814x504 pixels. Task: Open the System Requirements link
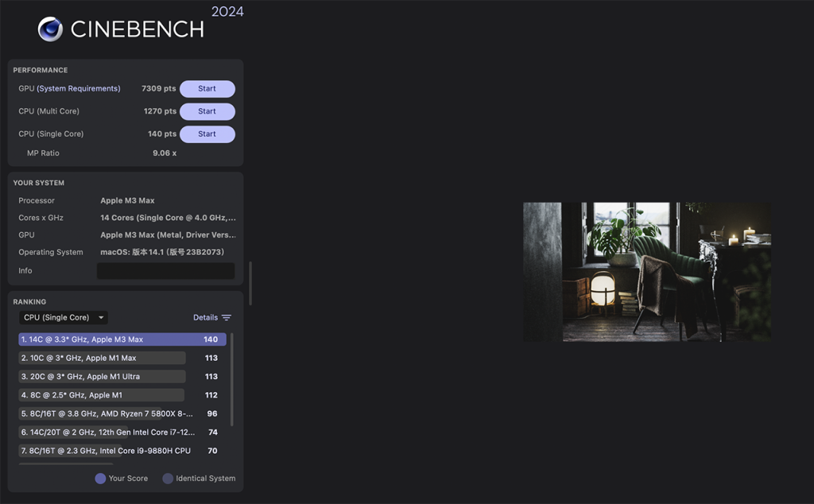pos(79,89)
